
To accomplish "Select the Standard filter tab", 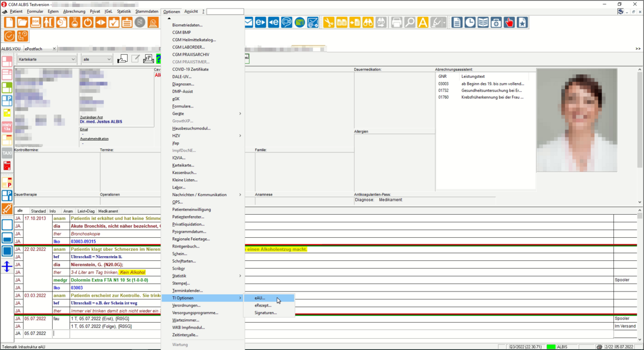I will click(x=38, y=211).
